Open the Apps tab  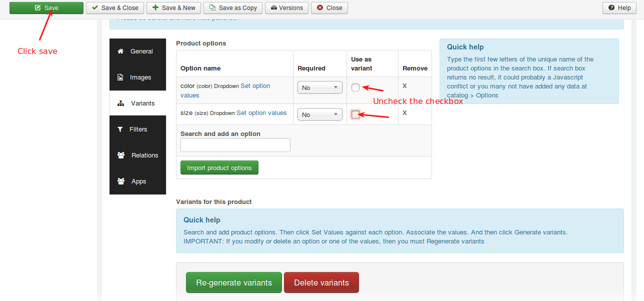137,181
